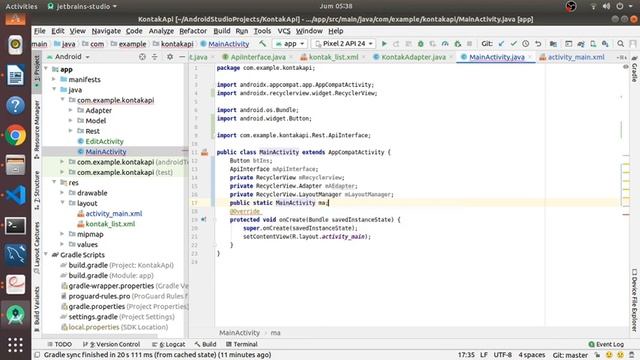This screenshot has height=360, width=640.
Task: Click the Git commit checkmark icon
Action: [x=513, y=44]
